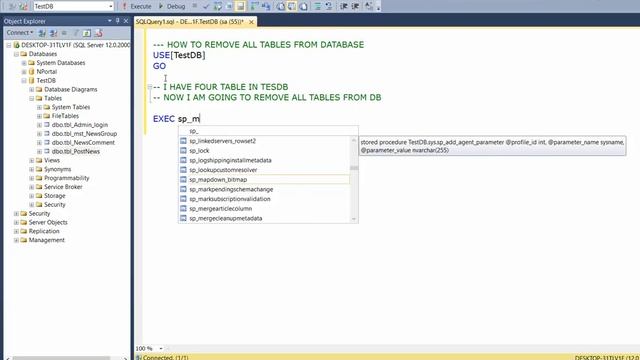Select the Views folder
The height and width of the screenshot is (360, 640).
click(52, 160)
